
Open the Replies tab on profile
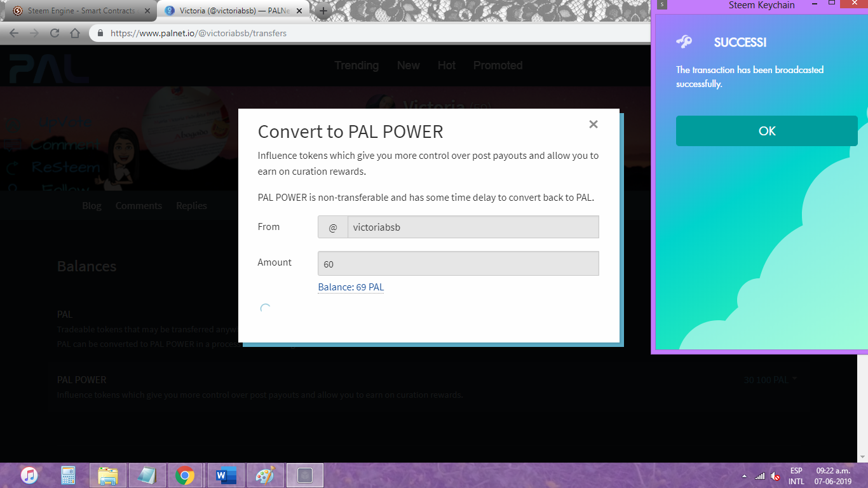coord(191,206)
